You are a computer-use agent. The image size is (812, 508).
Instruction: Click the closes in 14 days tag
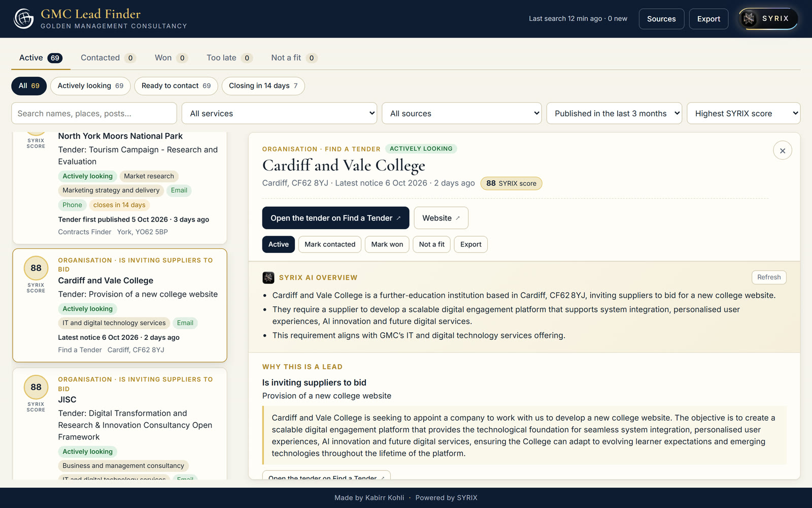pos(119,205)
